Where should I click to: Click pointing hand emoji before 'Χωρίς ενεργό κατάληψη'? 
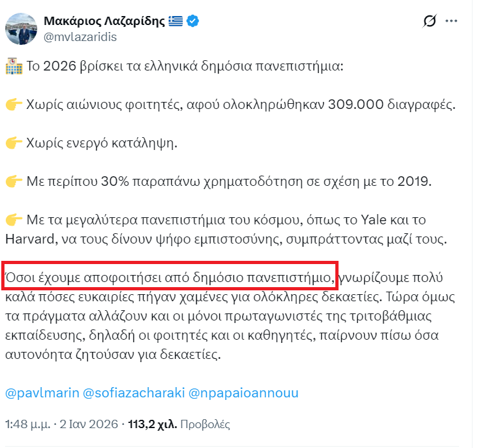pos(13,143)
